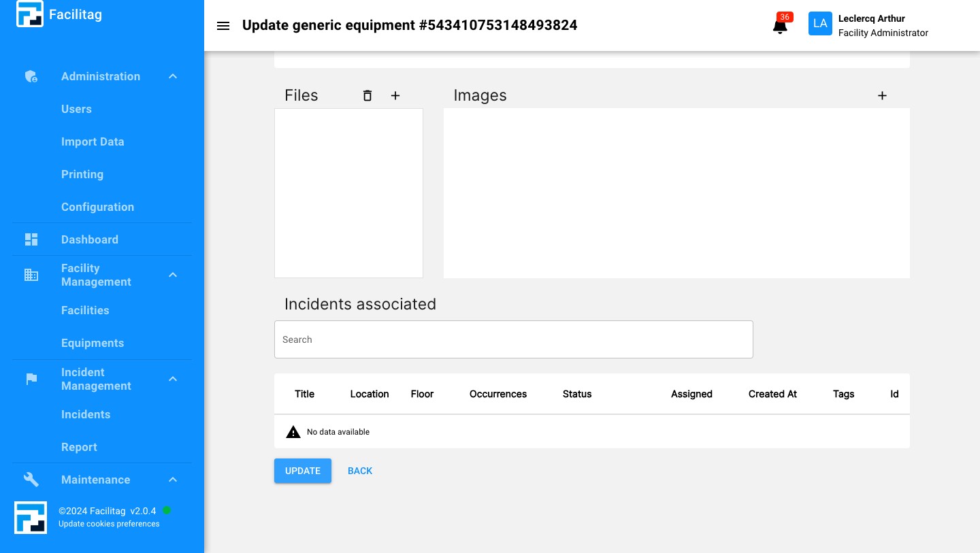Add an image using the Images plus icon
The height and width of the screenshot is (553, 980).
point(882,96)
